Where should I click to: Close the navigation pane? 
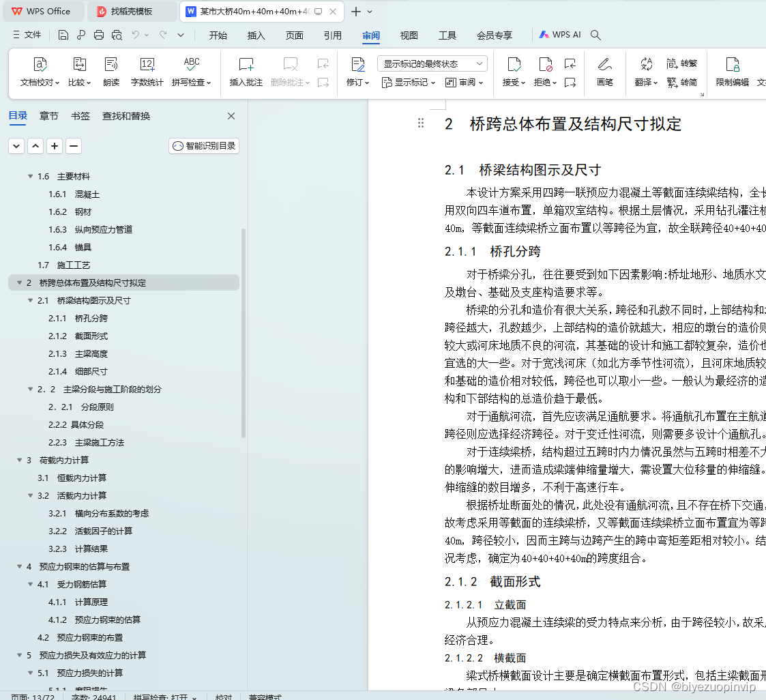coord(231,116)
